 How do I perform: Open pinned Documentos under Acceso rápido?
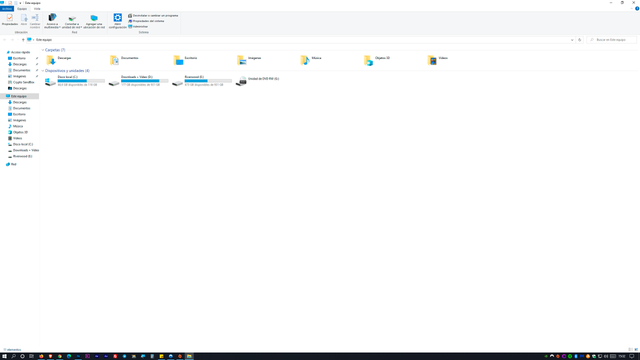point(20,70)
